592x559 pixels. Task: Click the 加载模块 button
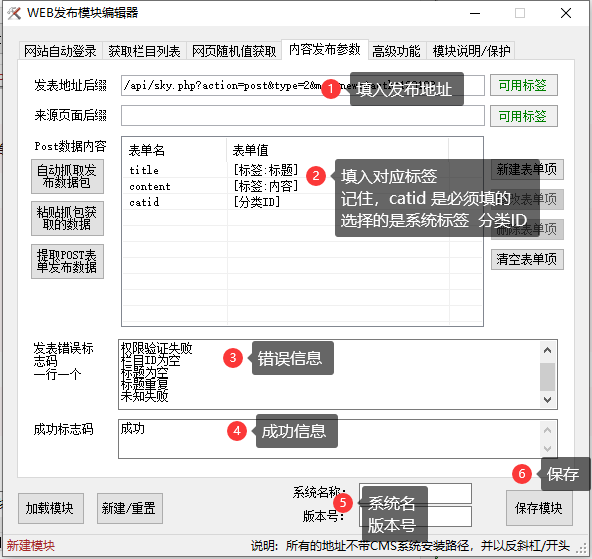[x=51, y=508]
